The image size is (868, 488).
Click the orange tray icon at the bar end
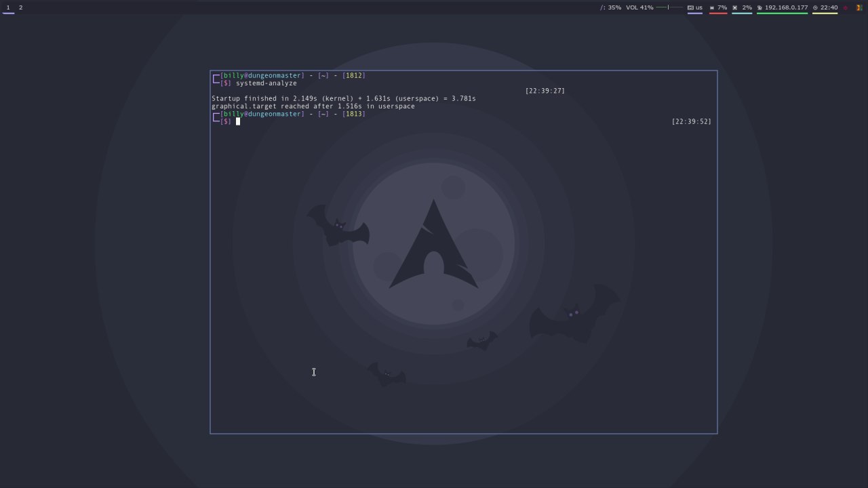coord(859,7)
